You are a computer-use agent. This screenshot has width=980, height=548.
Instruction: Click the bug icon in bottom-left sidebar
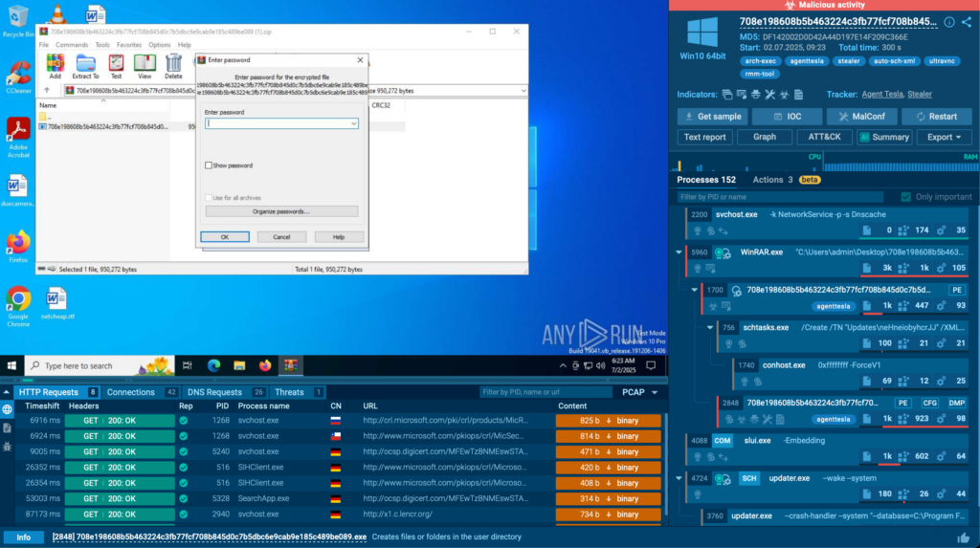8,446
